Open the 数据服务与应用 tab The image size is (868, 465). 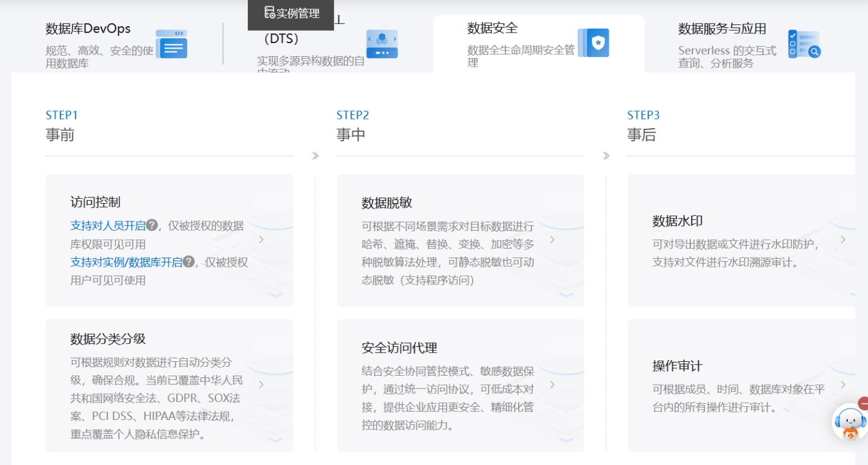[x=749, y=44]
